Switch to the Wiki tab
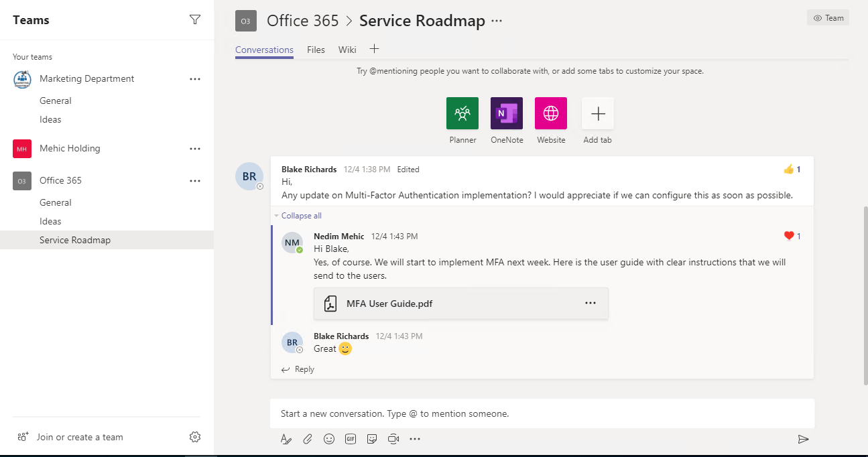The image size is (868, 457). (x=347, y=50)
